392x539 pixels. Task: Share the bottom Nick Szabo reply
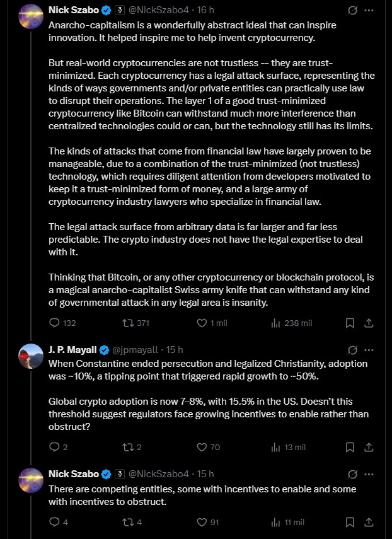pos(369,522)
